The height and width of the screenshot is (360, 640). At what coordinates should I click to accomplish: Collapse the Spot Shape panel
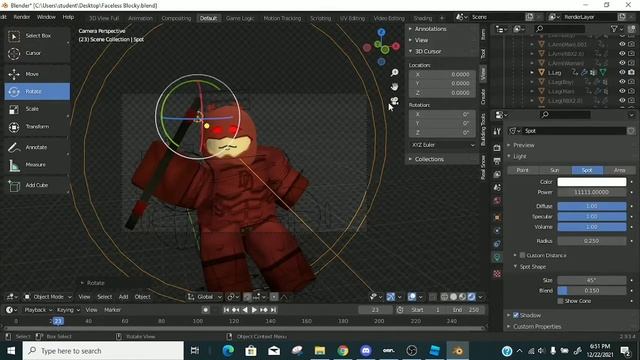coord(533,267)
